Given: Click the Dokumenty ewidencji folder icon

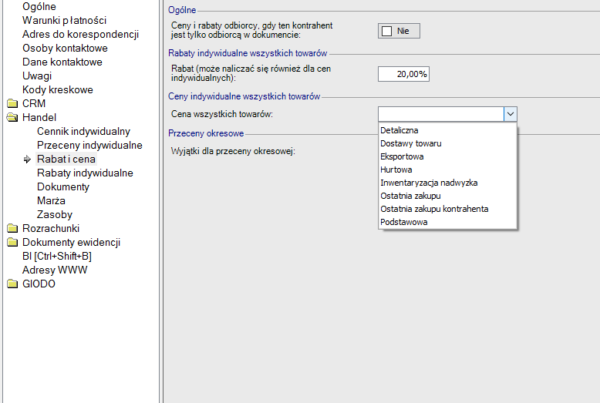Looking at the screenshot, I should click(x=13, y=242).
